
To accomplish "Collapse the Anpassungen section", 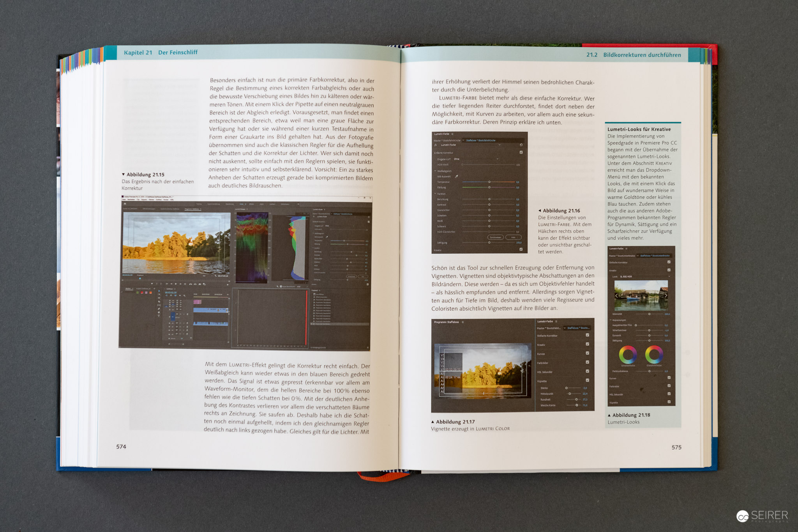I will [611, 320].
